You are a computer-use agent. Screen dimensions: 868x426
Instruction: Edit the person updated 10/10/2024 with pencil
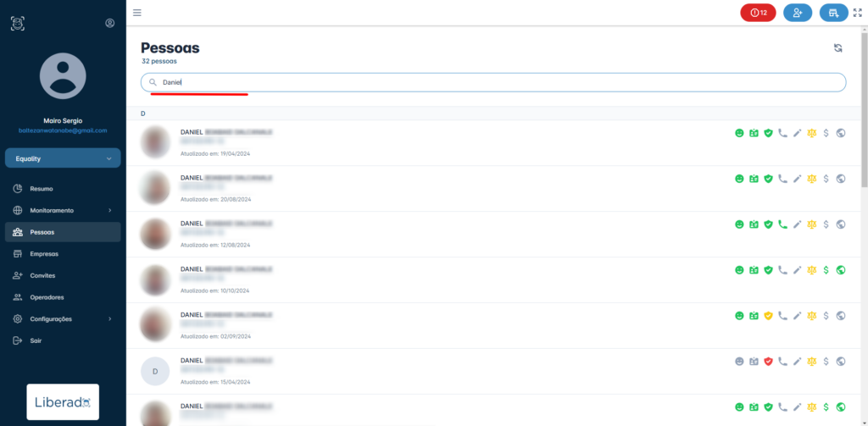pos(797,270)
